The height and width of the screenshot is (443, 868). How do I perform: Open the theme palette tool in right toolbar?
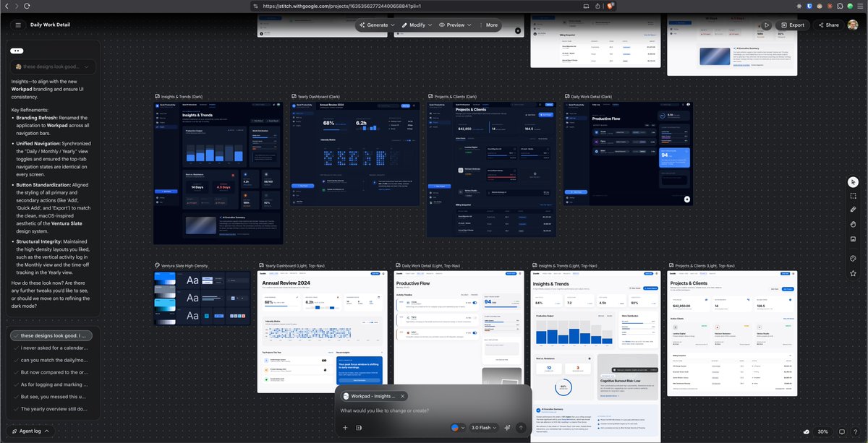(854, 258)
